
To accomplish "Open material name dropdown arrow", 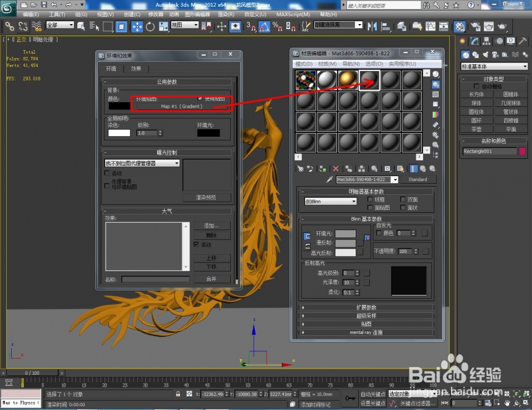I will pyautogui.click(x=395, y=179).
